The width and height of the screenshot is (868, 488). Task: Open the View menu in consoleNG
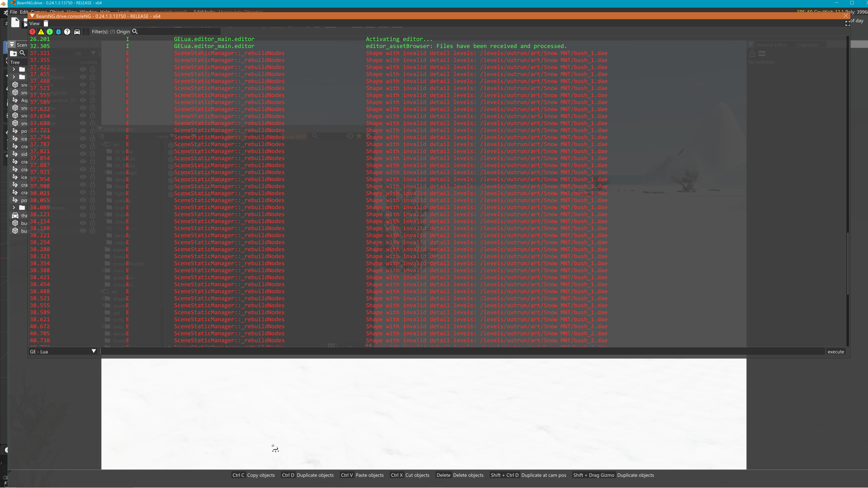pos(34,23)
